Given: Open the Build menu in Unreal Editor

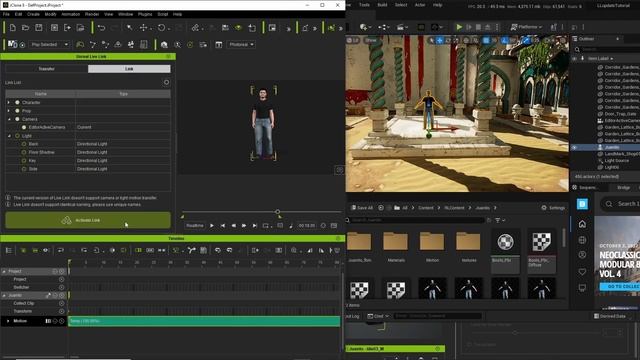Looking at the screenshot, I should [382, 5].
